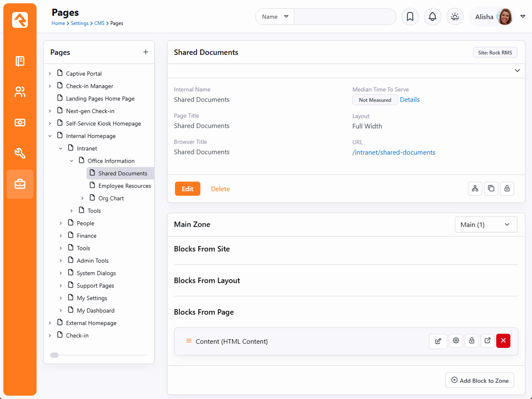Open the notifications bell icon

tap(433, 17)
